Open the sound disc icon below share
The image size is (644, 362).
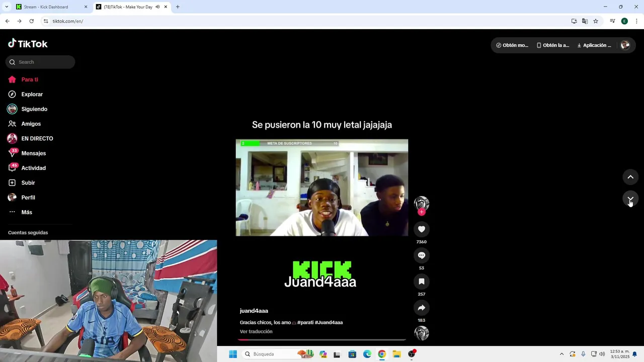(422, 333)
